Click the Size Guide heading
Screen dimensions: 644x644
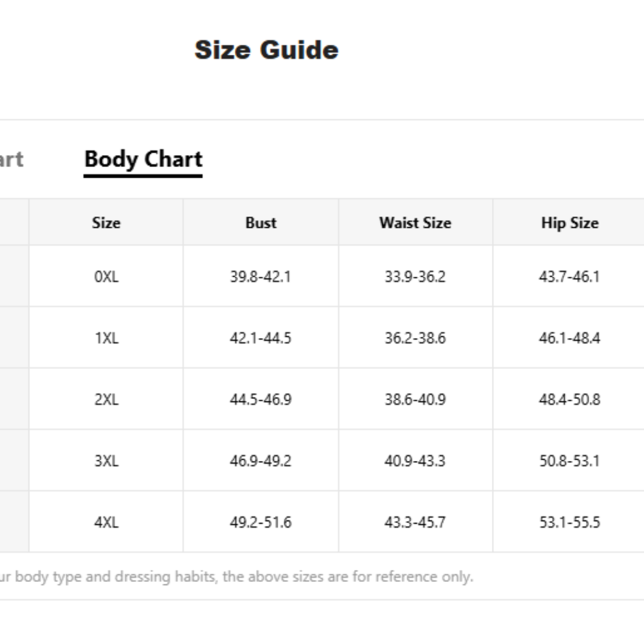click(267, 49)
